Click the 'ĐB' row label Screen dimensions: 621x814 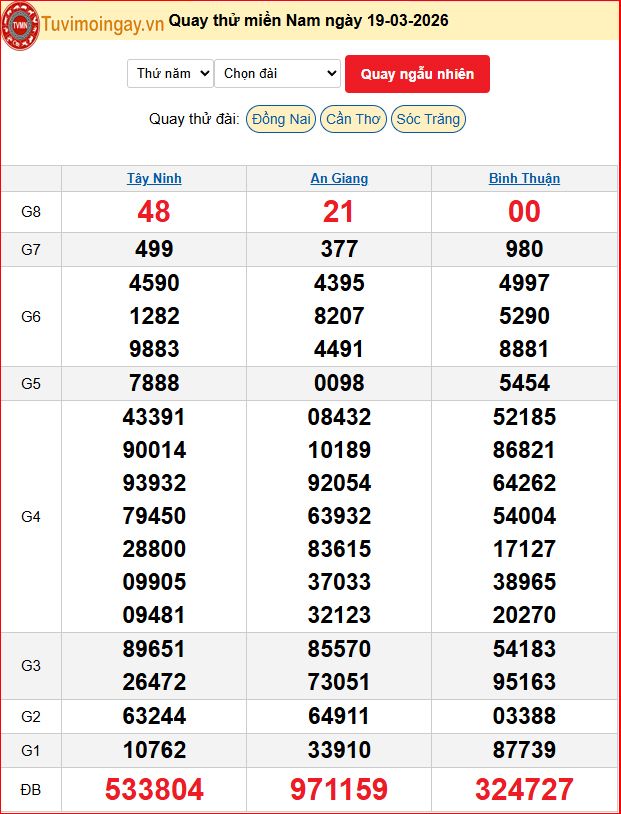coord(31,790)
